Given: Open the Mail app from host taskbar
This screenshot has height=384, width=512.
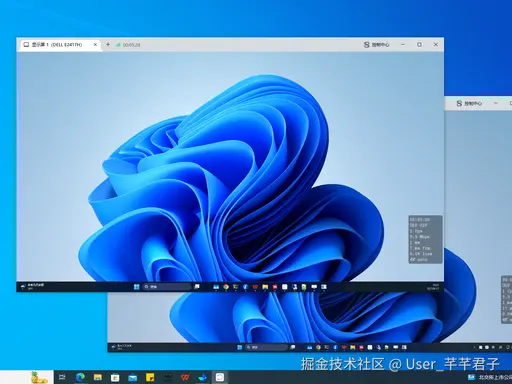Looking at the screenshot, I should click(x=133, y=377).
